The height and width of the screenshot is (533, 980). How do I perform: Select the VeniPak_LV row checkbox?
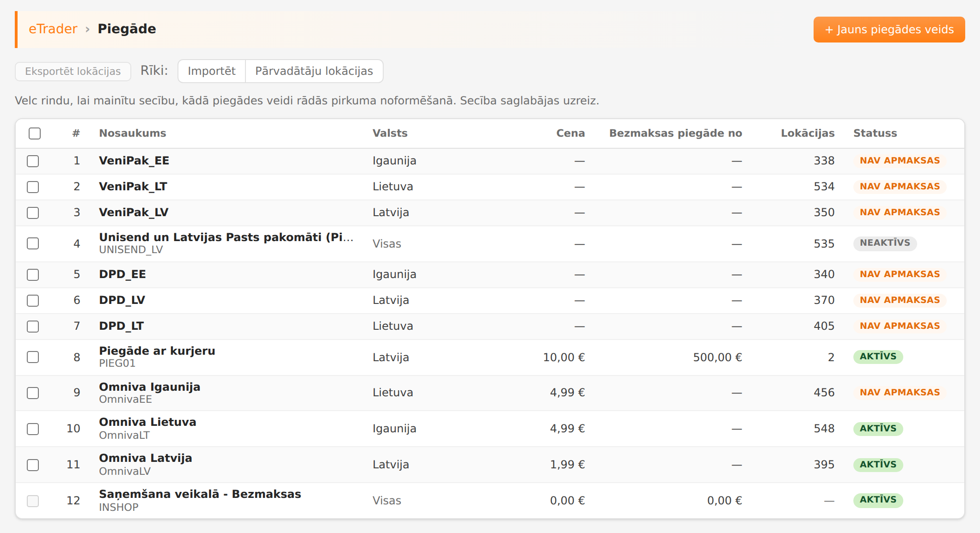point(33,213)
